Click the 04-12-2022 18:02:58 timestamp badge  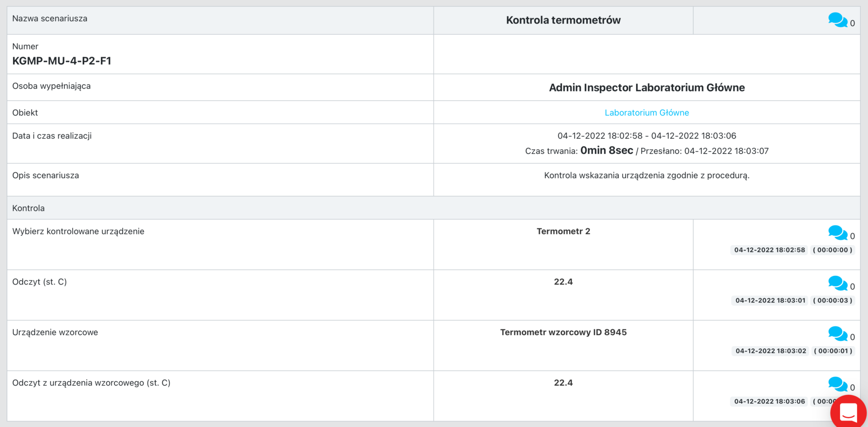(769, 250)
